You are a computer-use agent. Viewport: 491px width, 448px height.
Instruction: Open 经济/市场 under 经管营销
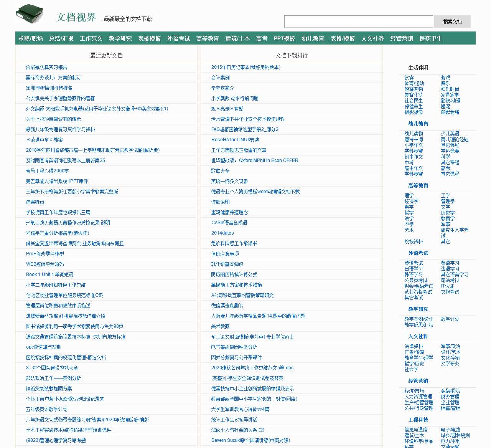tap(414, 390)
